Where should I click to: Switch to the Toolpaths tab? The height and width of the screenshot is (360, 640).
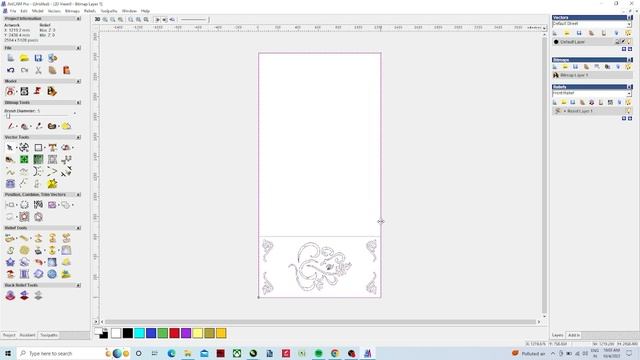click(x=49, y=335)
